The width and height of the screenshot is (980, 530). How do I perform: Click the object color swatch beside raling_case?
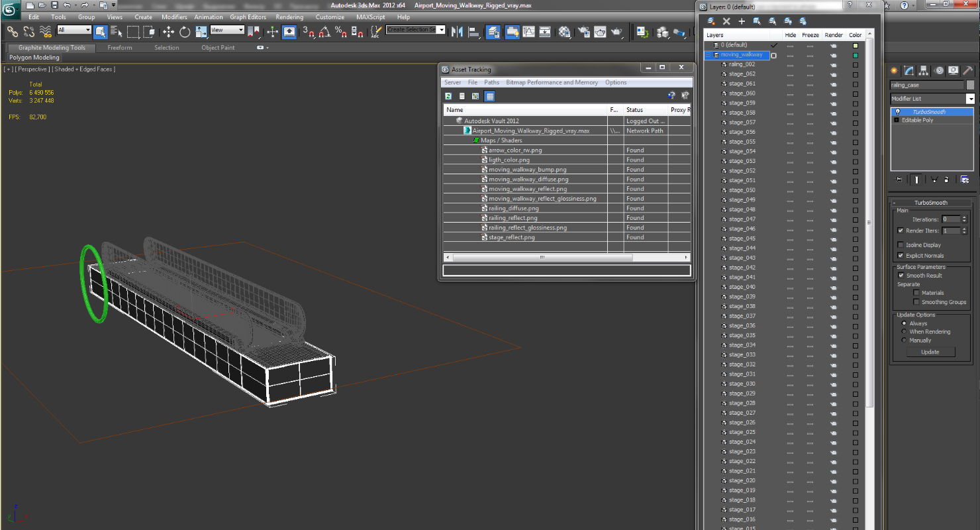tap(971, 85)
